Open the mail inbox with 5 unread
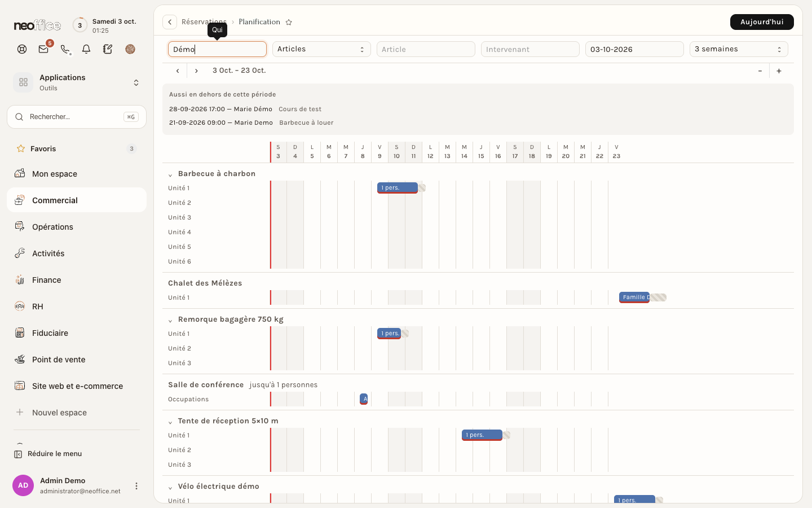812x508 pixels. pos(43,49)
